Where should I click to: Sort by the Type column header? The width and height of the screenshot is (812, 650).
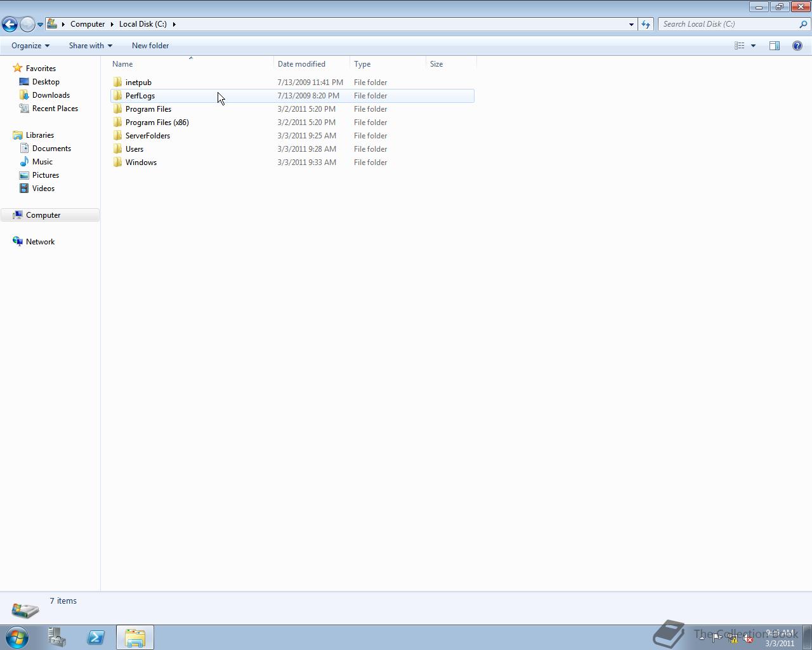pos(388,64)
